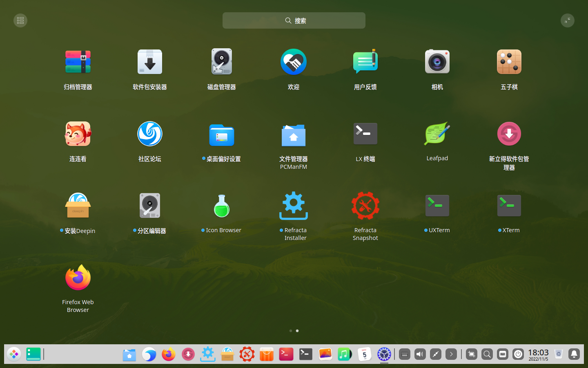Image resolution: width=588 pixels, height=368 pixels.
Task: Open power menu in dock
Action: pos(518,354)
